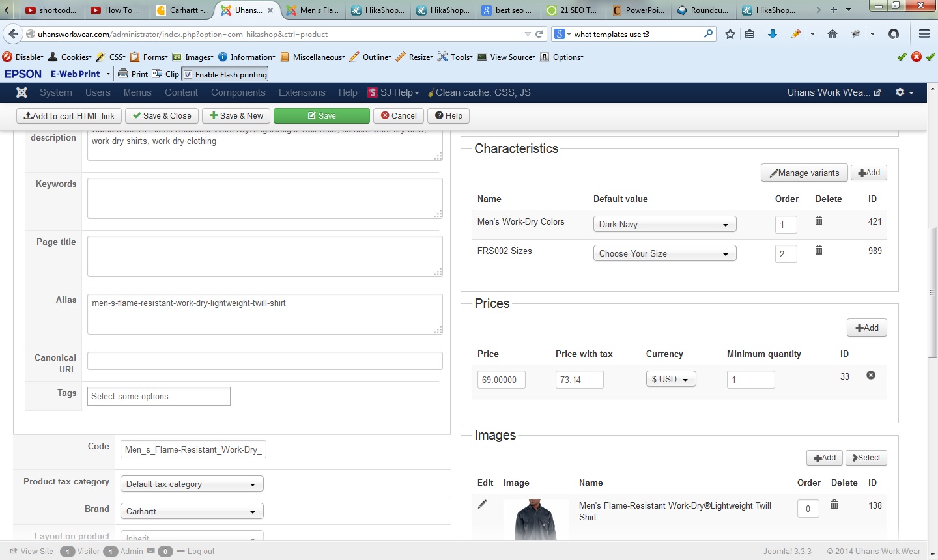Viewport: 938px width, 560px height.
Task: Click the Firebug bug icon
Action: (x=857, y=35)
